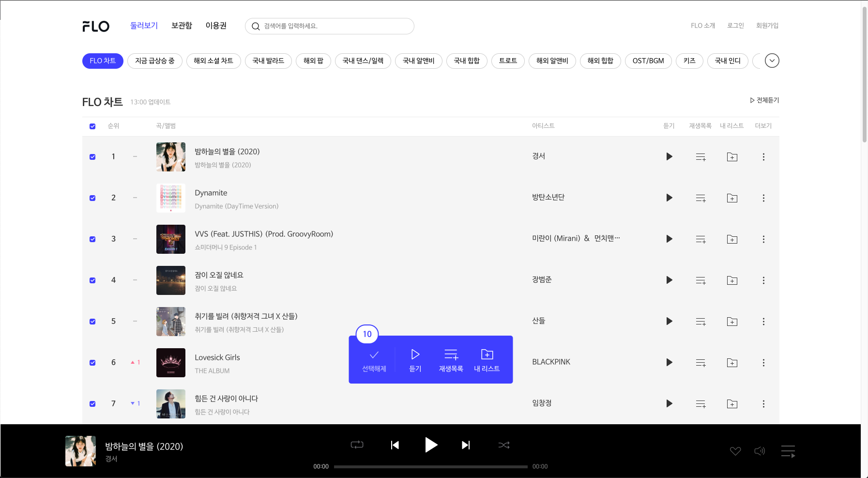Open more options for 밤하늘의 별을 (2020)
Image resolution: width=868 pixels, height=478 pixels.
coord(763,157)
